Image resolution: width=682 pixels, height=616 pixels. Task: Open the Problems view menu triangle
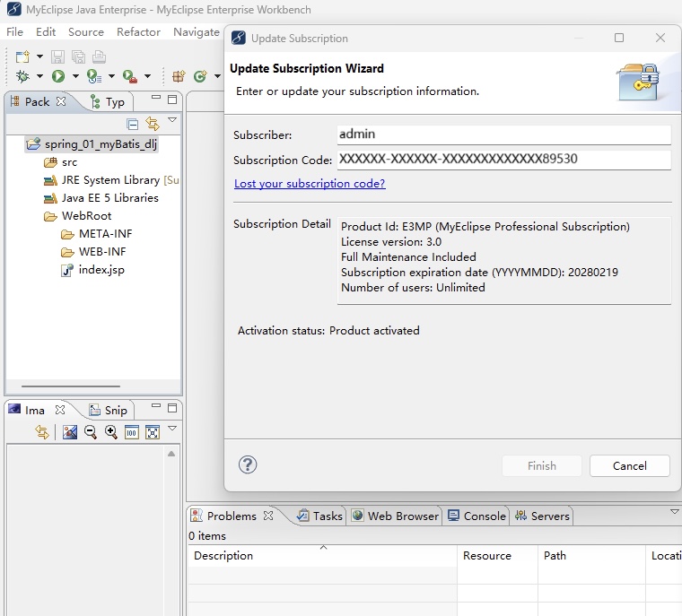click(674, 512)
